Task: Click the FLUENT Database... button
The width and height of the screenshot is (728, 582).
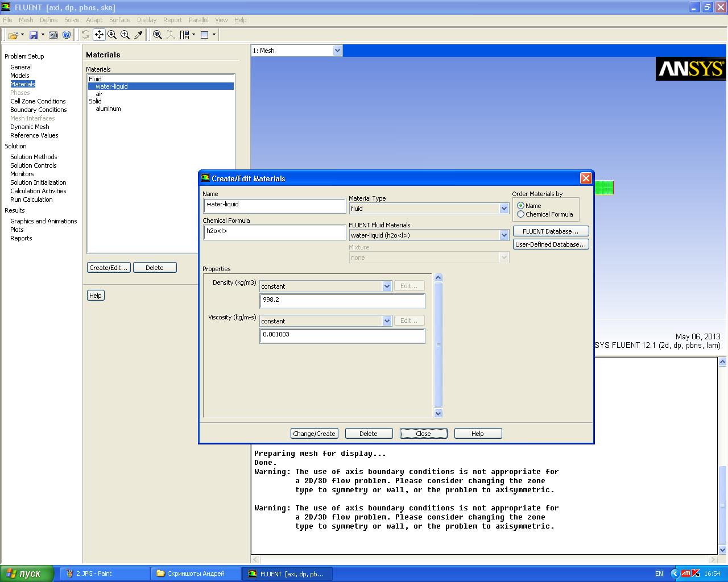Action: (551, 231)
